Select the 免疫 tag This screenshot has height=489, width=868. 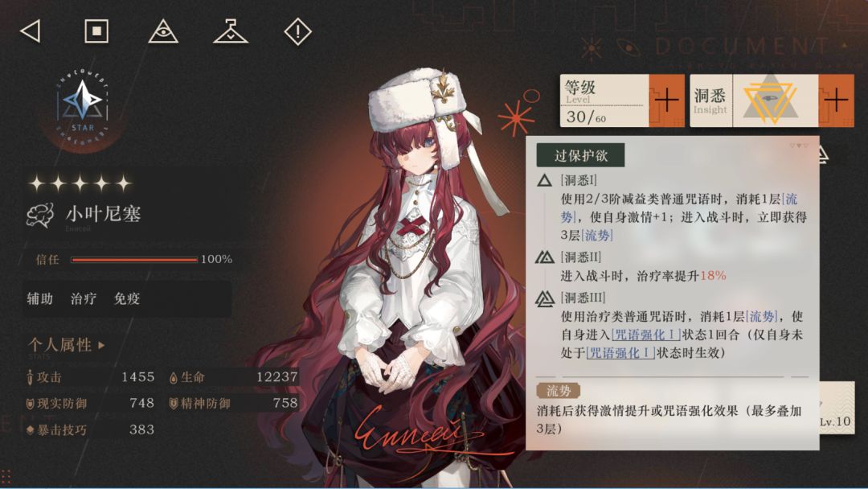click(x=127, y=299)
